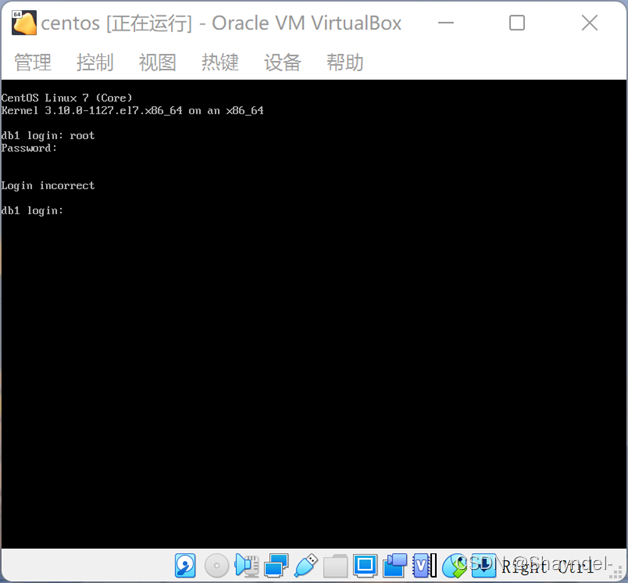628x583 pixels.
Task: Click the mouse integration status icon
Action: 454,565
